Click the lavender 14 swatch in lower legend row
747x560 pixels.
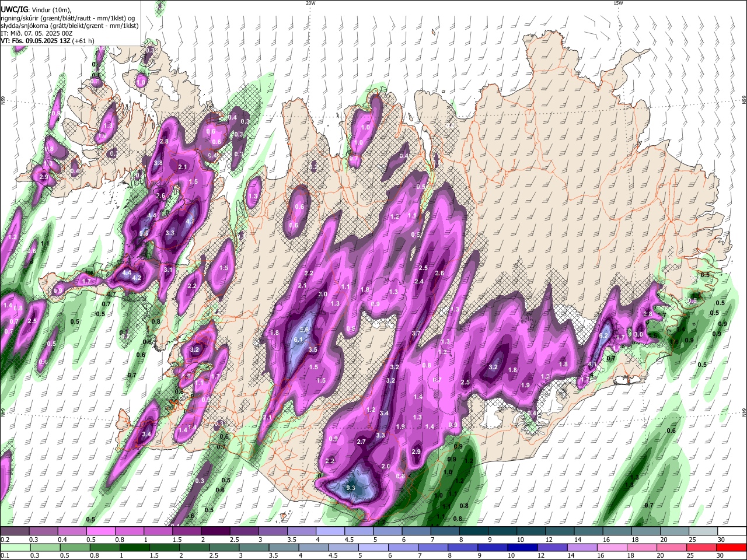pos(582,548)
